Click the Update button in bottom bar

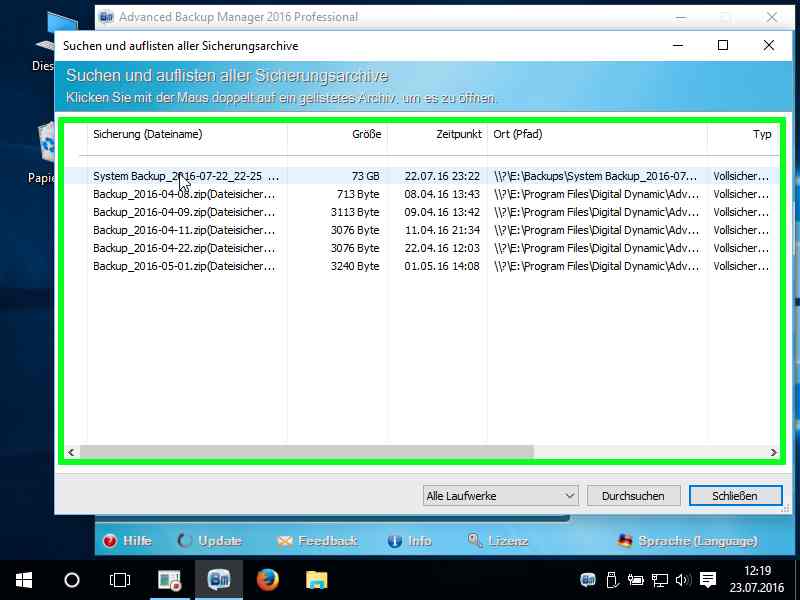click(x=209, y=541)
